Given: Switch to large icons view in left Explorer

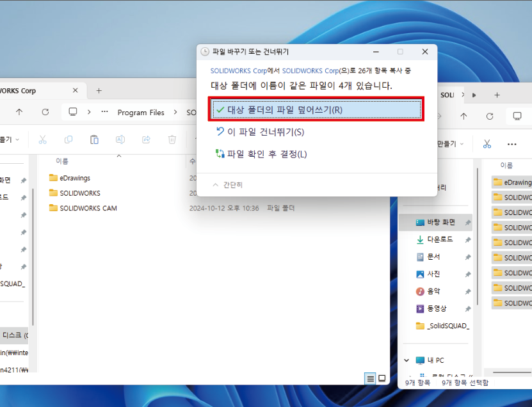Looking at the screenshot, I should pos(382,378).
